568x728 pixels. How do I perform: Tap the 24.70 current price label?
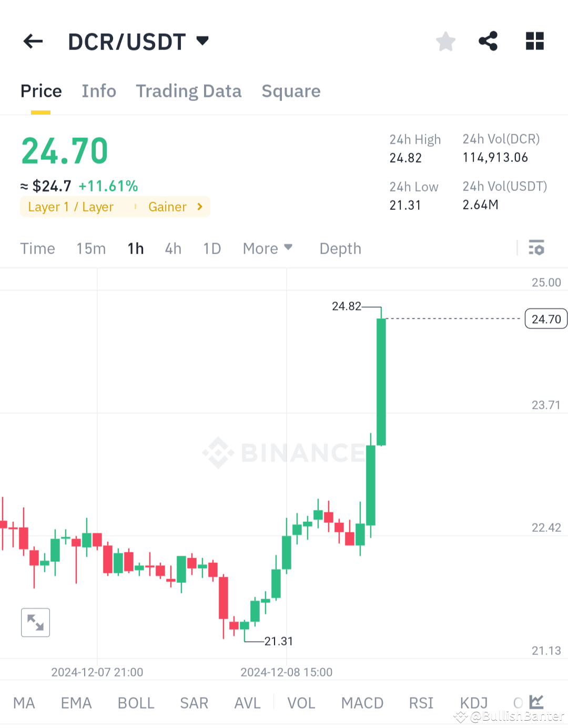point(545,318)
